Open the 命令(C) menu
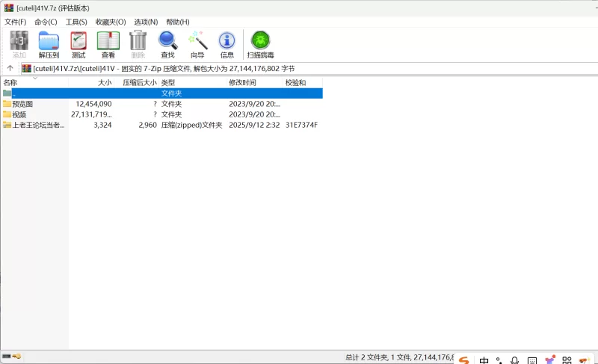The image size is (598, 364). (x=46, y=22)
